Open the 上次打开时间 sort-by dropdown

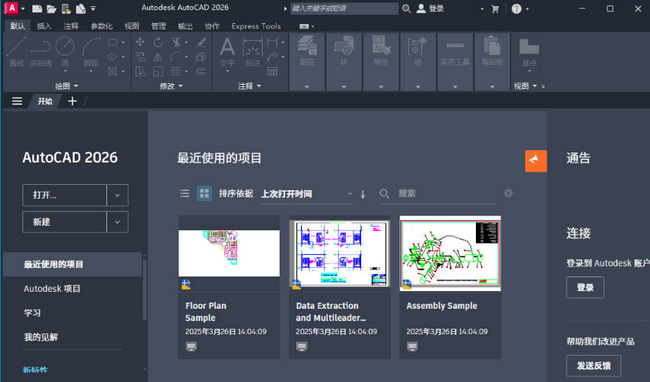click(307, 194)
